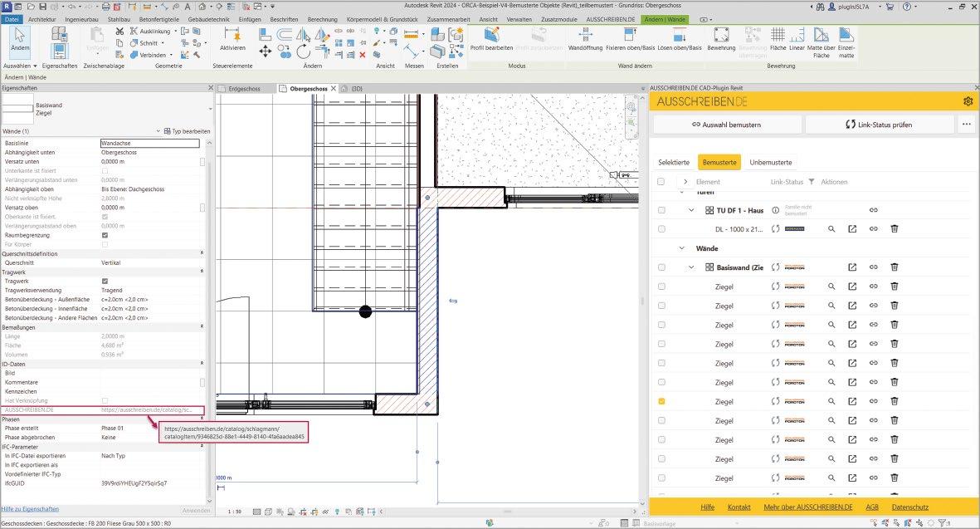
Task: Toggle the Raumbegrenzung checkbox
Action: [105, 235]
